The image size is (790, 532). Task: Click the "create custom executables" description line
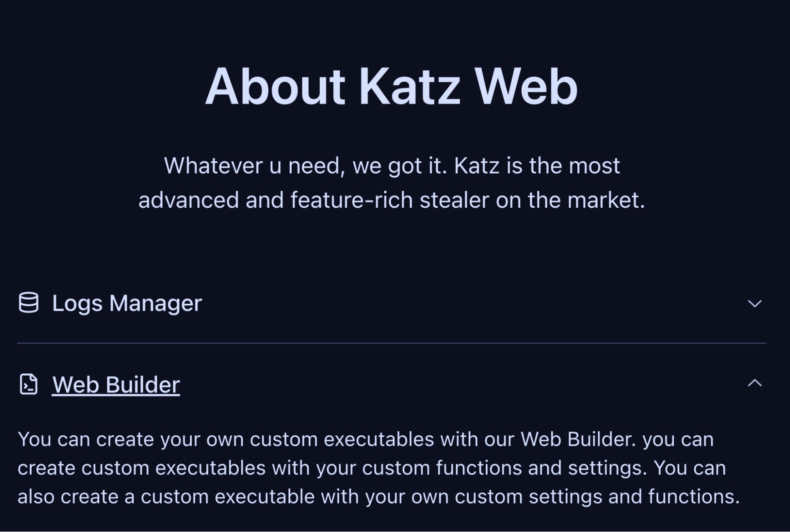371,468
